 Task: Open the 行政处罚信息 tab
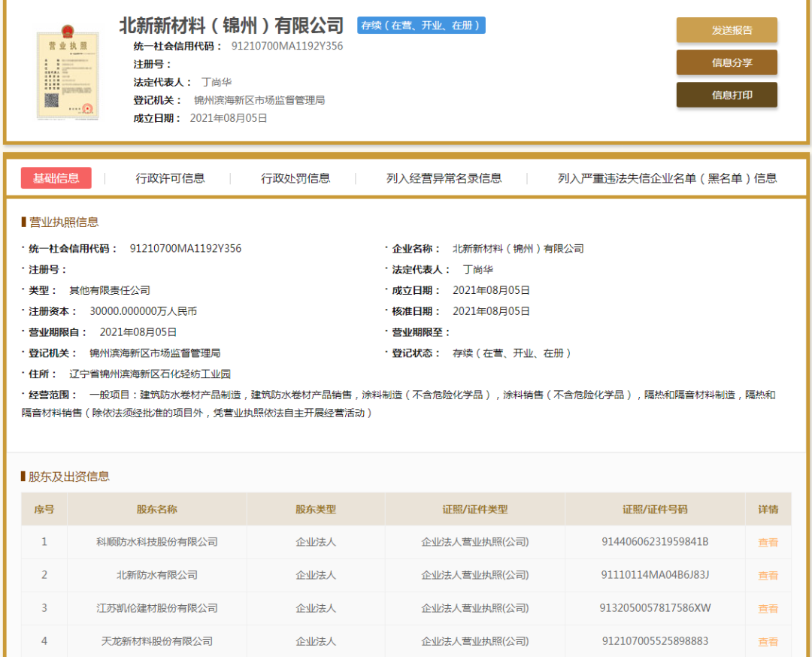[295, 178]
